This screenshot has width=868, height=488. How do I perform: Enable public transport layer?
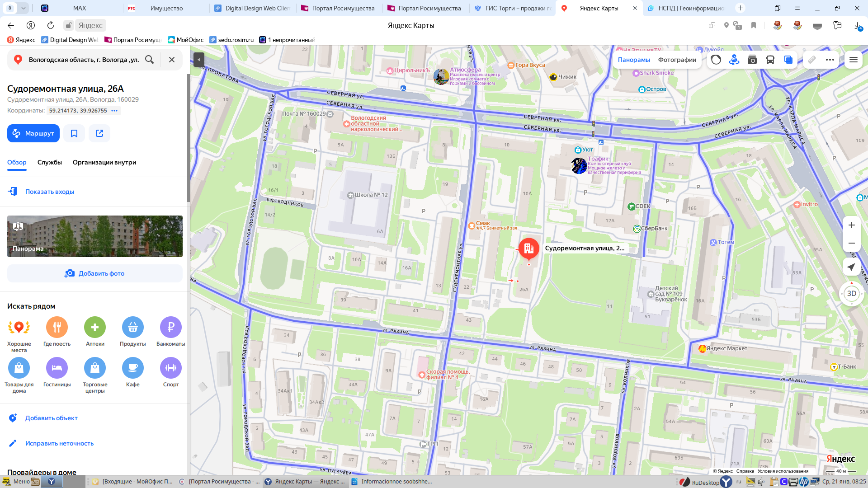[770, 60]
